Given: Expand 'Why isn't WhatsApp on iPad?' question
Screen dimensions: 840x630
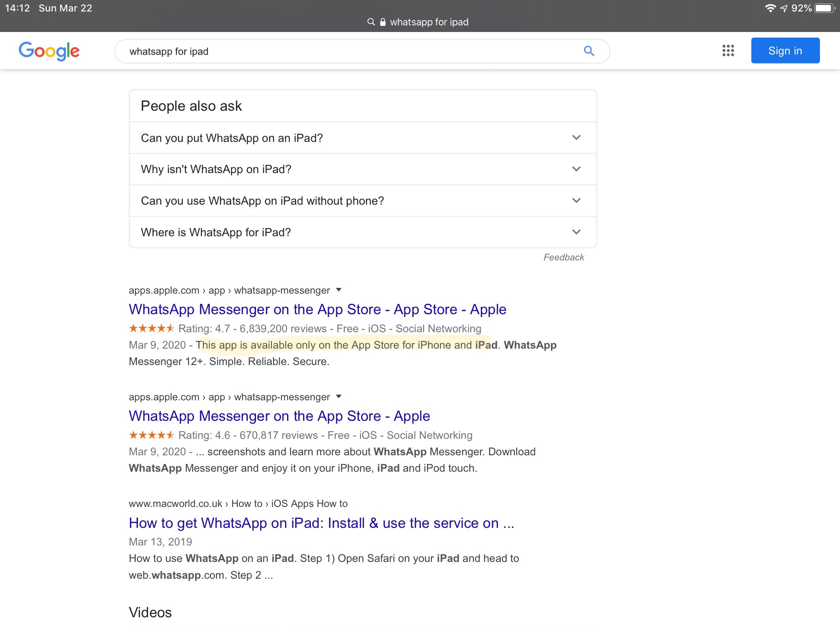Looking at the screenshot, I should pos(363,169).
